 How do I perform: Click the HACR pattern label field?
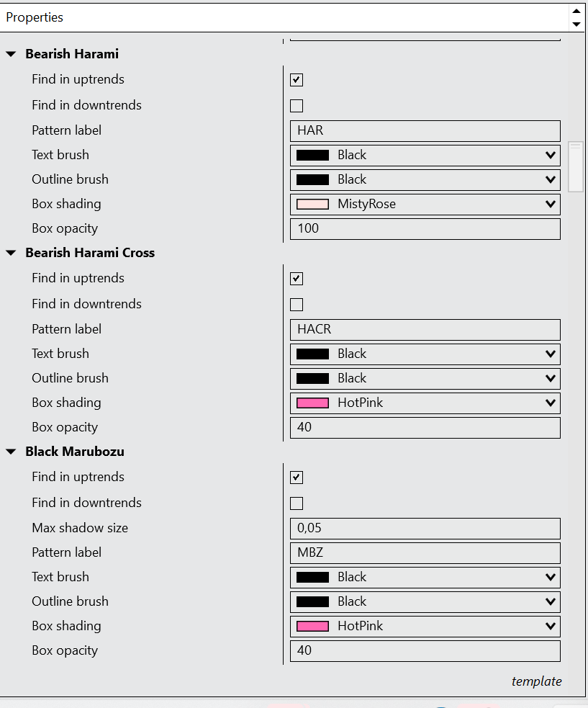point(425,329)
